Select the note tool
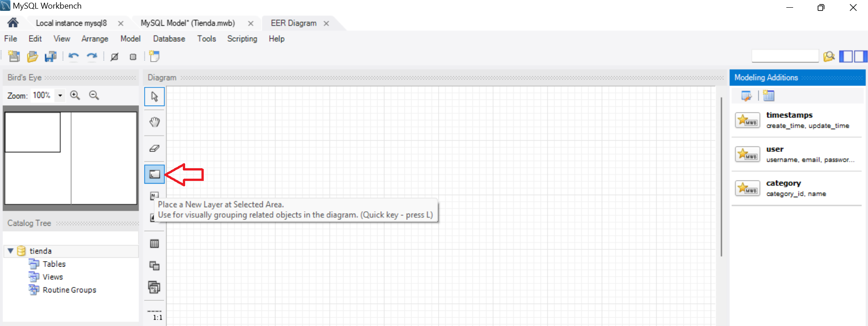This screenshot has width=868, height=326. click(154, 195)
